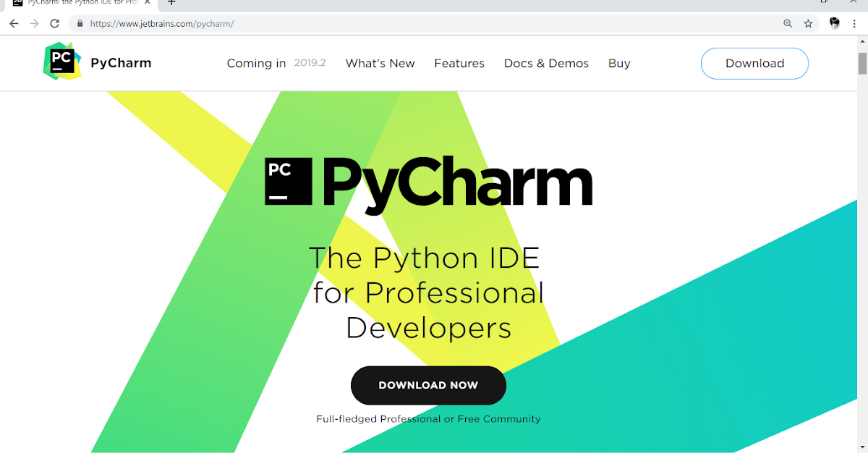Click the forward navigation arrow
Viewport: 868px width, 456px height.
point(33,23)
